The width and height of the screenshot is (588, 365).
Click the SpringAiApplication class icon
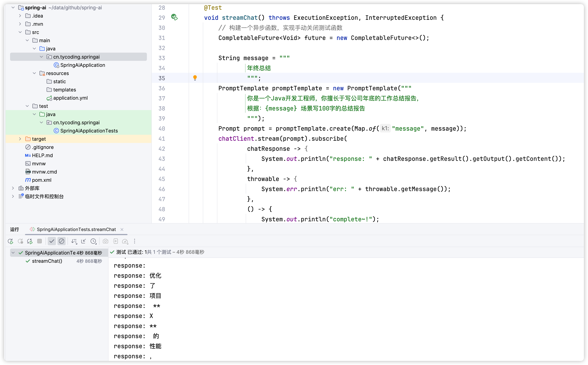click(56, 65)
